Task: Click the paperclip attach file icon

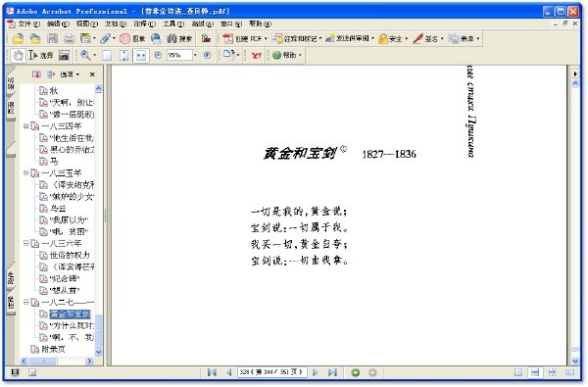Action: (105, 38)
